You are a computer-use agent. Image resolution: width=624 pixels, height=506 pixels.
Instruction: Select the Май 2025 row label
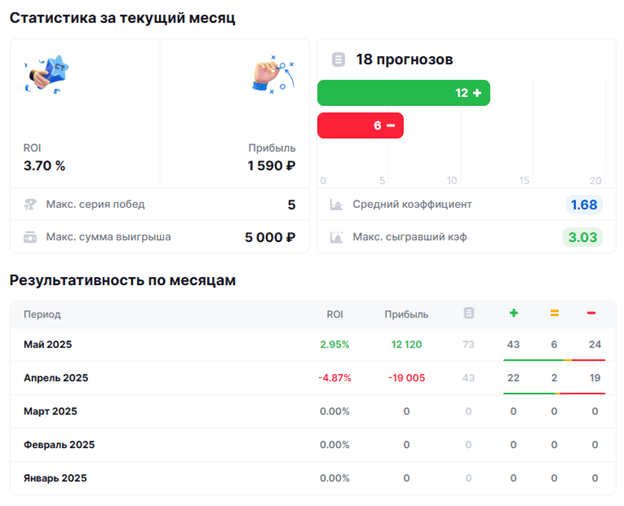click(x=48, y=344)
